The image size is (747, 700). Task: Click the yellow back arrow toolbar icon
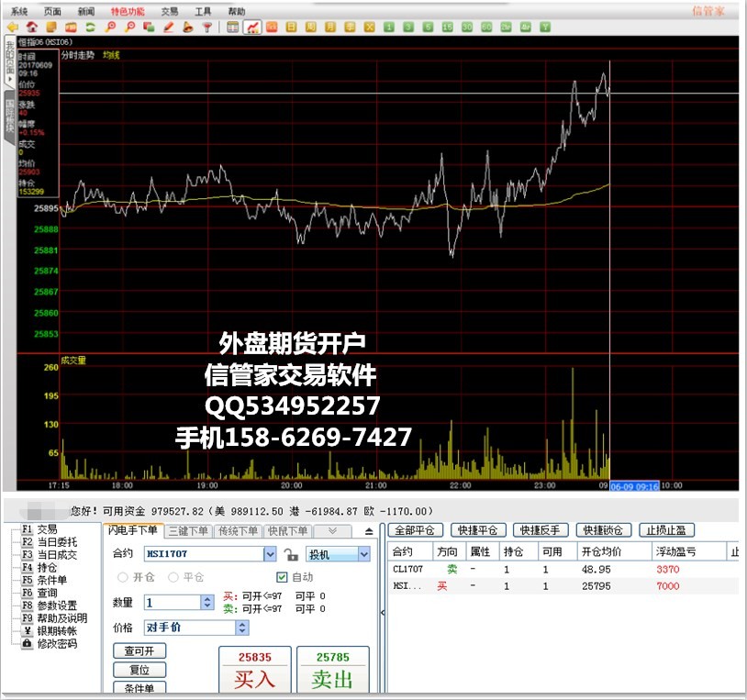pyautogui.click(x=13, y=28)
